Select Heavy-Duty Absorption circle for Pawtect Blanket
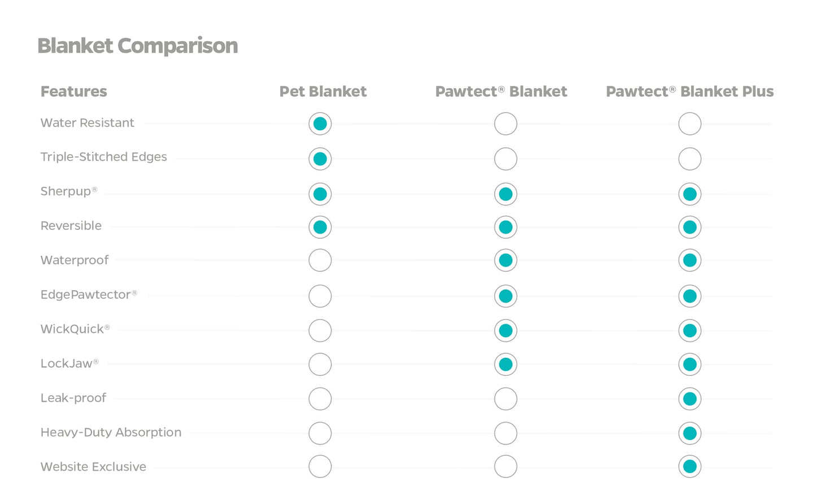 pos(505,433)
